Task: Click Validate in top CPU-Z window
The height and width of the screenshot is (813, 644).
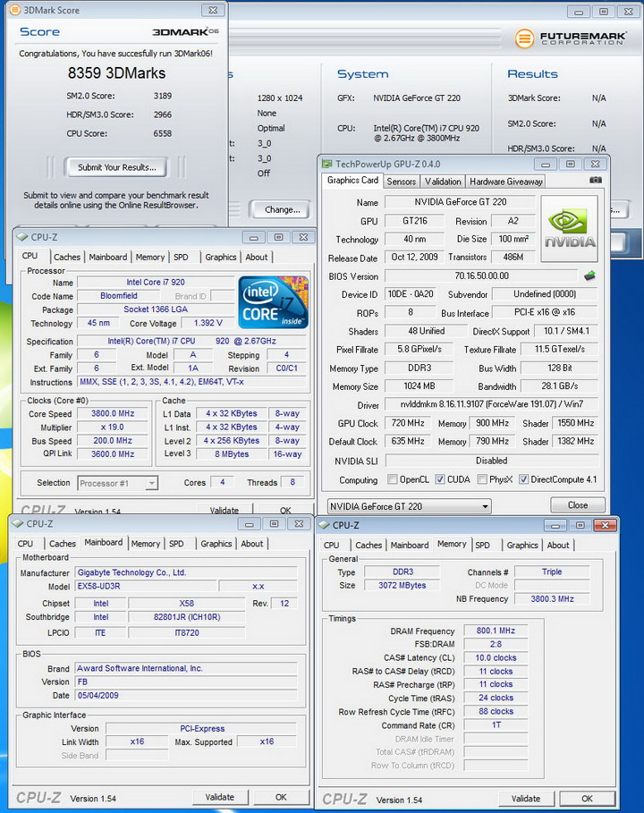Action: pyautogui.click(x=224, y=510)
